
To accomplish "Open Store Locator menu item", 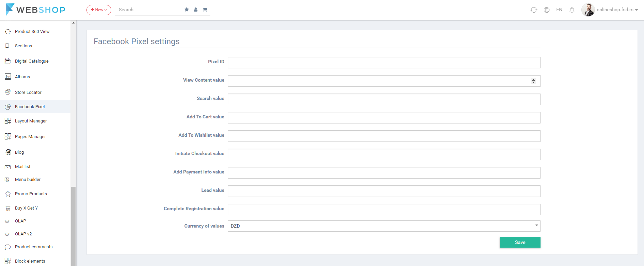I will (28, 93).
